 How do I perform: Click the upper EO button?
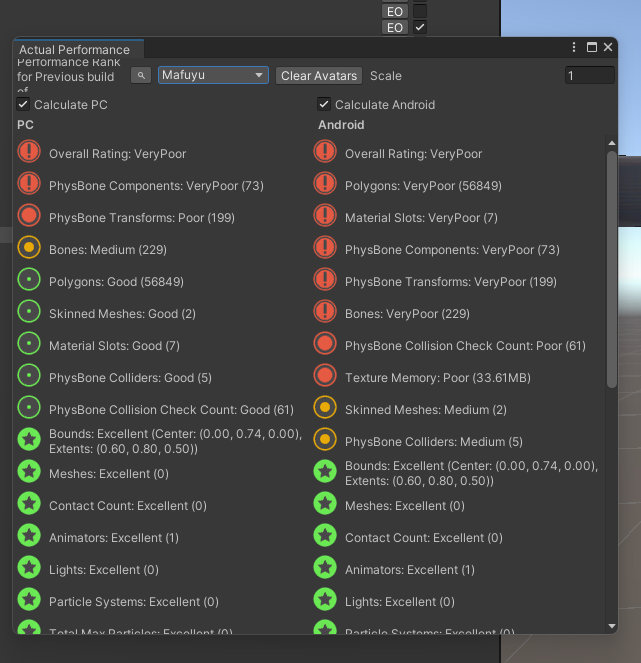pos(394,11)
